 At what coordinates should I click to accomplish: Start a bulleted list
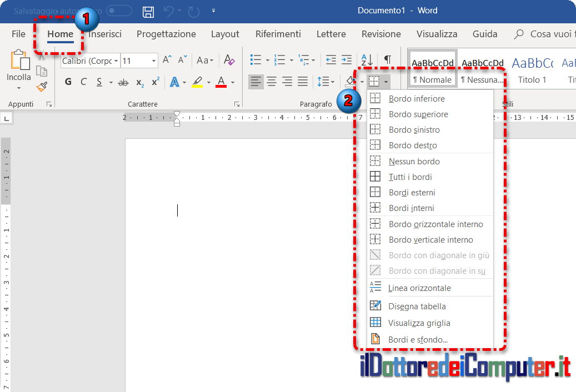256,59
